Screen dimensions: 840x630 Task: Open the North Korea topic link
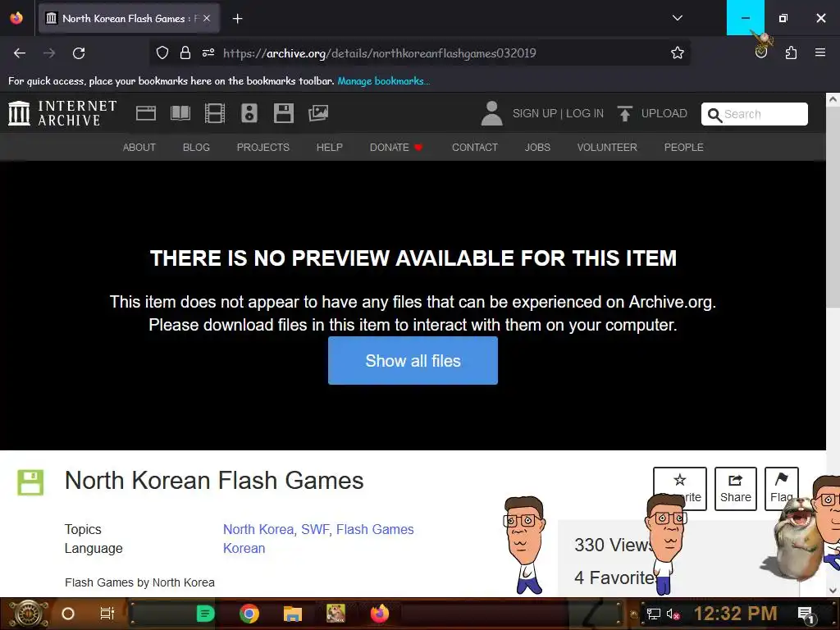click(x=258, y=529)
